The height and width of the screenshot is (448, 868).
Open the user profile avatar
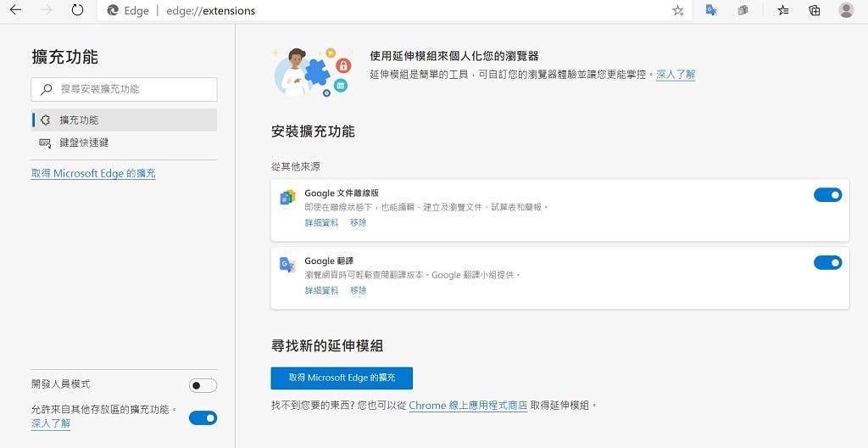click(846, 10)
